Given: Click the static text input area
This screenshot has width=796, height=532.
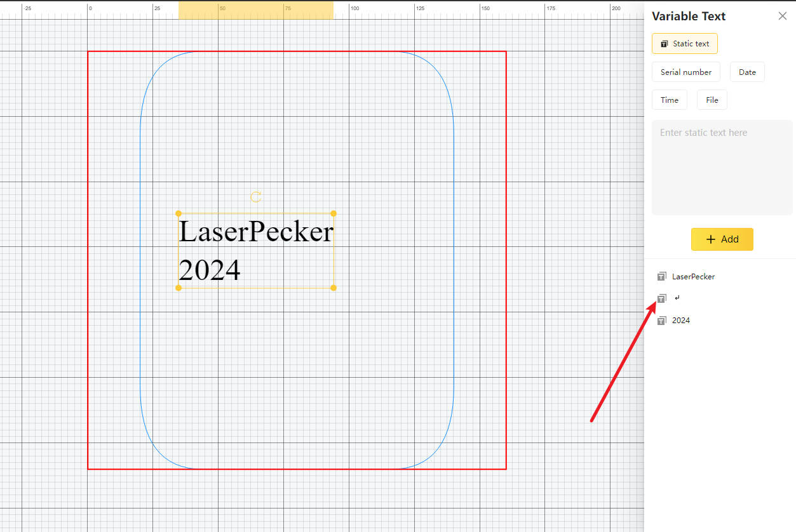Looking at the screenshot, I should click(x=722, y=168).
